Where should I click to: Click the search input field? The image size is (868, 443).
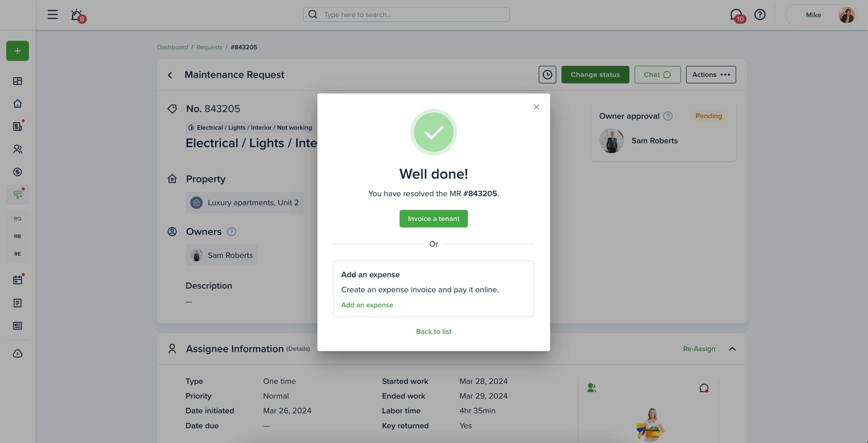pyautogui.click(x=406, y=14)
